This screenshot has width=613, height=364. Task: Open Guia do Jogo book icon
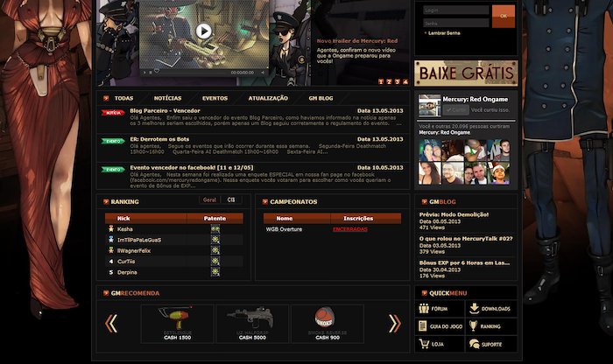tap(423, 325)
